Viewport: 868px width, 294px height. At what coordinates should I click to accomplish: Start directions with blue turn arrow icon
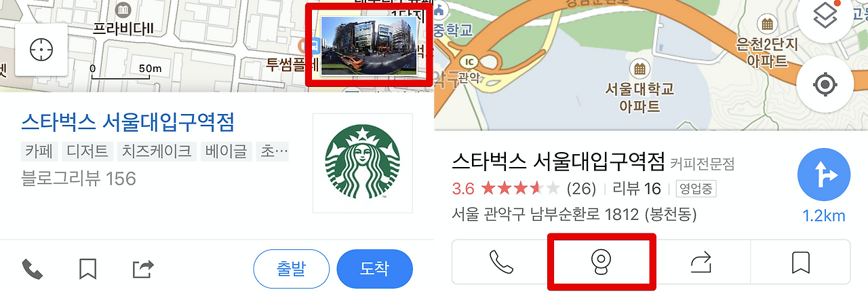825,176
